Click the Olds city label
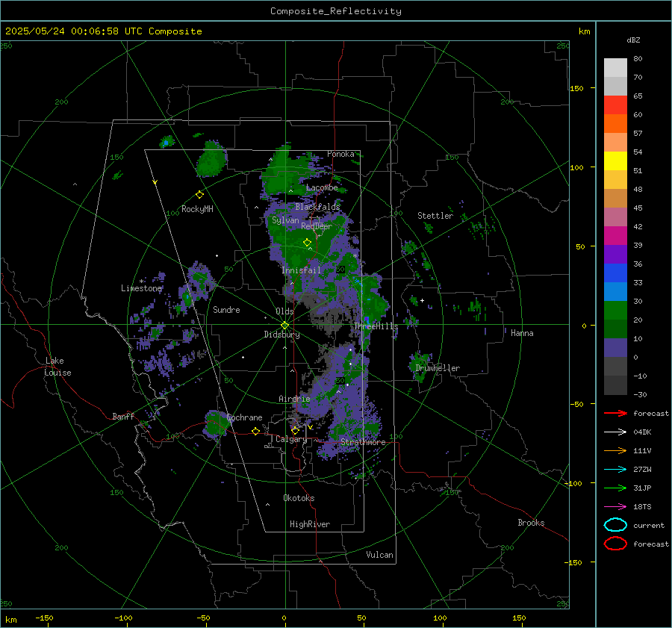 pos(284,311)
